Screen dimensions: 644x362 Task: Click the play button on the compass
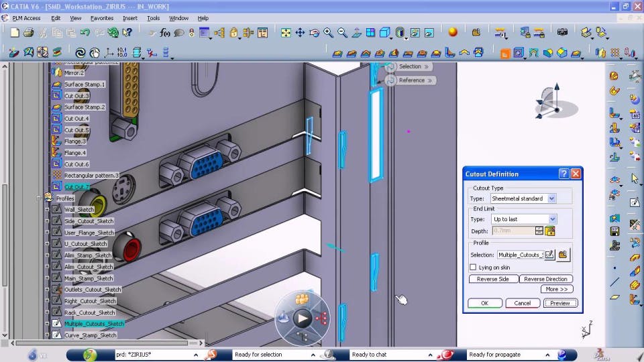point(303,318)
